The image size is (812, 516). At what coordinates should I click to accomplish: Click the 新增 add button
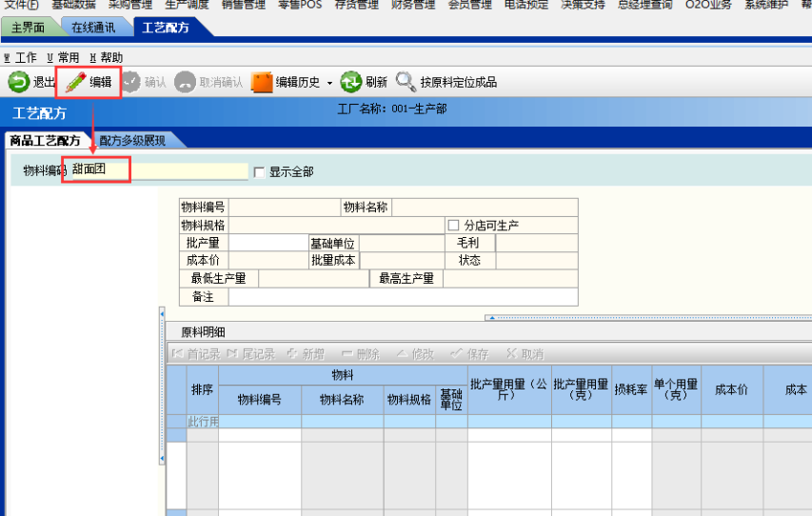[x=307, y=354]
